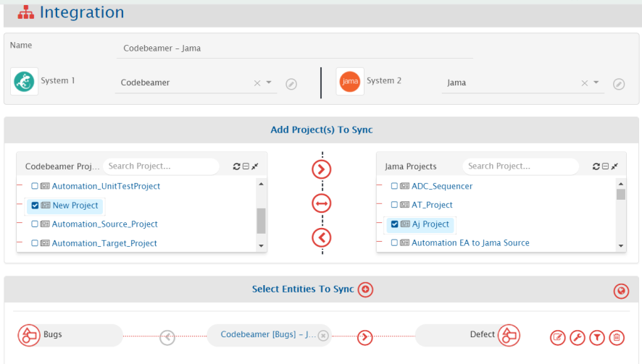Click the integration Name input field
This screenshot has height=364, width=642.
click(293, 48)
